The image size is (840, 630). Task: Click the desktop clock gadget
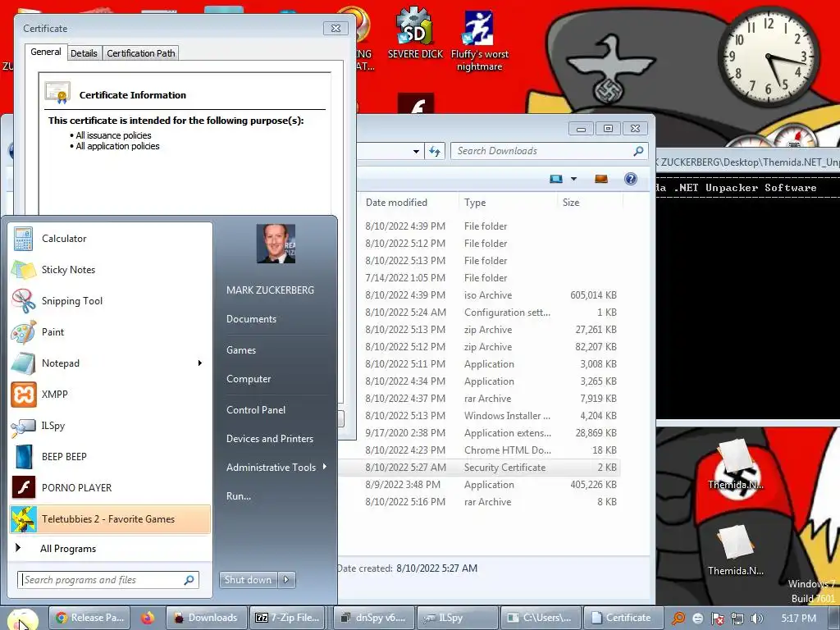pyautogui.click(x=768, y=57)
